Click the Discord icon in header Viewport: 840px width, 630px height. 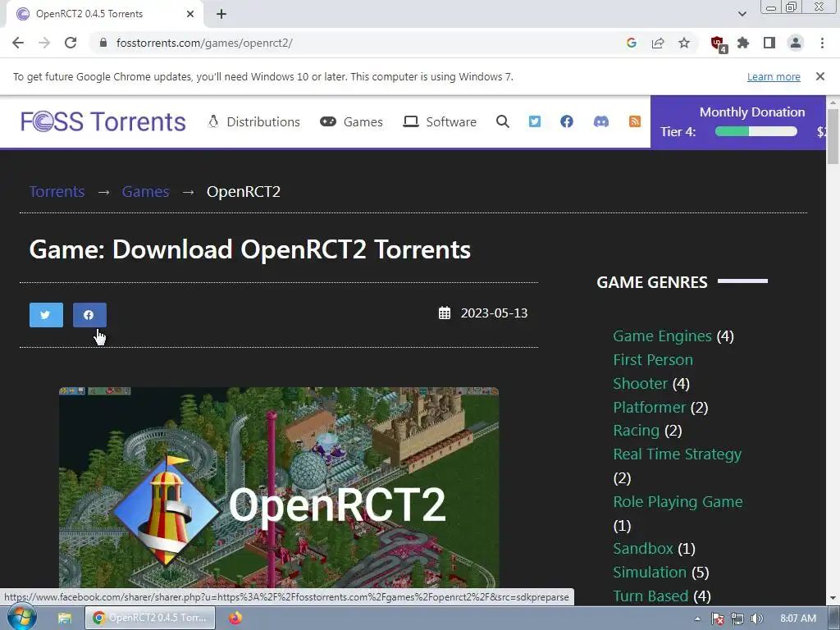(601, 121)
